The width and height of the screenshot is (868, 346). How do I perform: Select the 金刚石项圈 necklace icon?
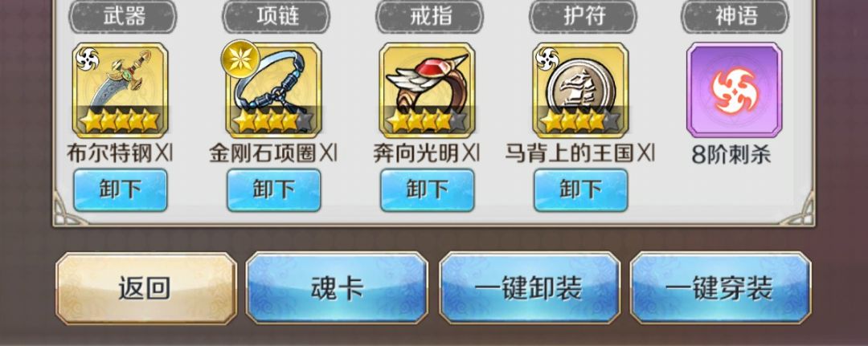(x=273, y=90)
